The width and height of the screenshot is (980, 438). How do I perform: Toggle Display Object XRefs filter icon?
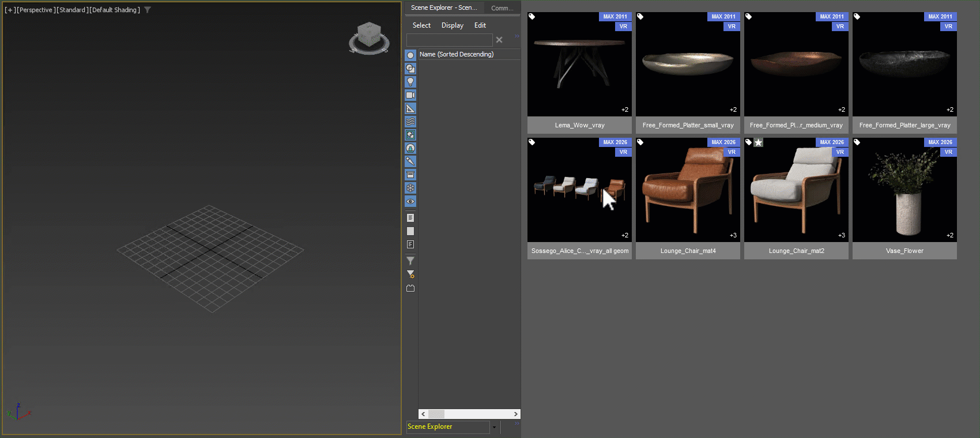click(410, 148)
